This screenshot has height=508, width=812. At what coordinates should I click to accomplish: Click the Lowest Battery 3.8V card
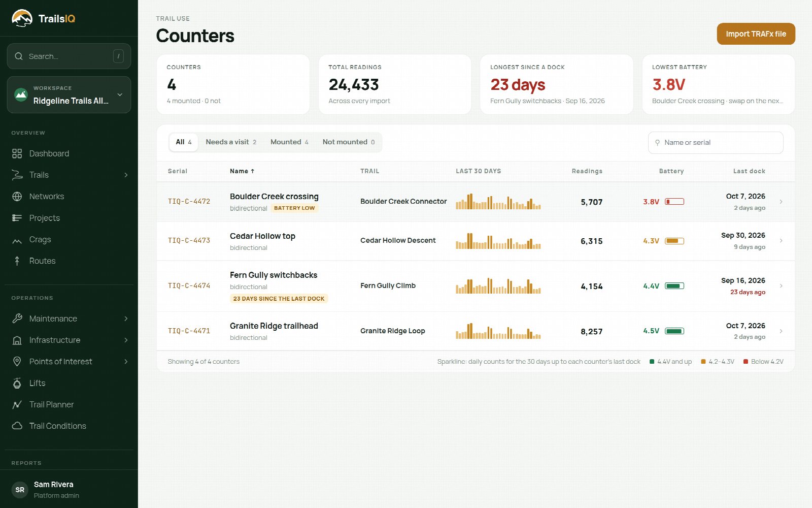tap(718, 84)
